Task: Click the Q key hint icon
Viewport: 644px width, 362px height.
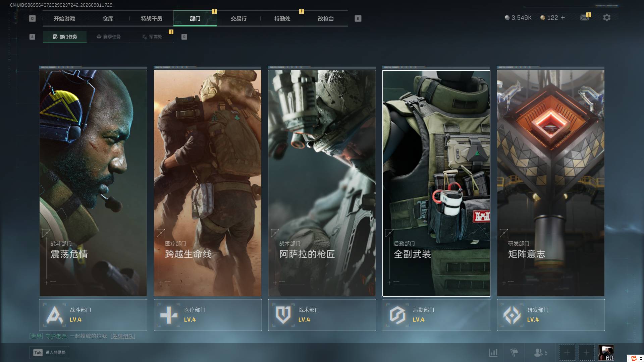Action: point(32,18)
